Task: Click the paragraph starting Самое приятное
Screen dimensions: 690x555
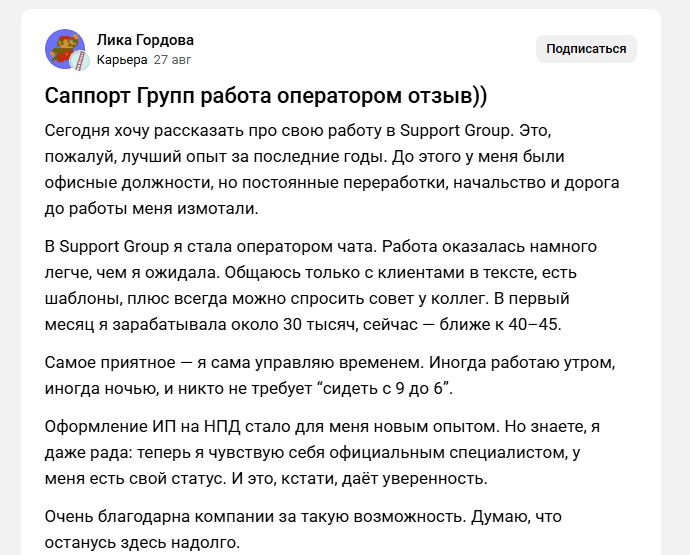Action: click(x=330, y=375)
